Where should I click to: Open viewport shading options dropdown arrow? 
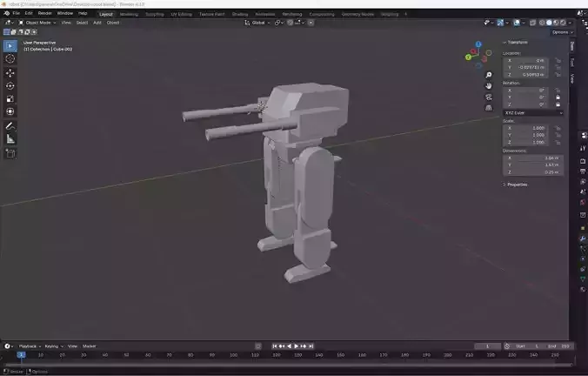570,23
